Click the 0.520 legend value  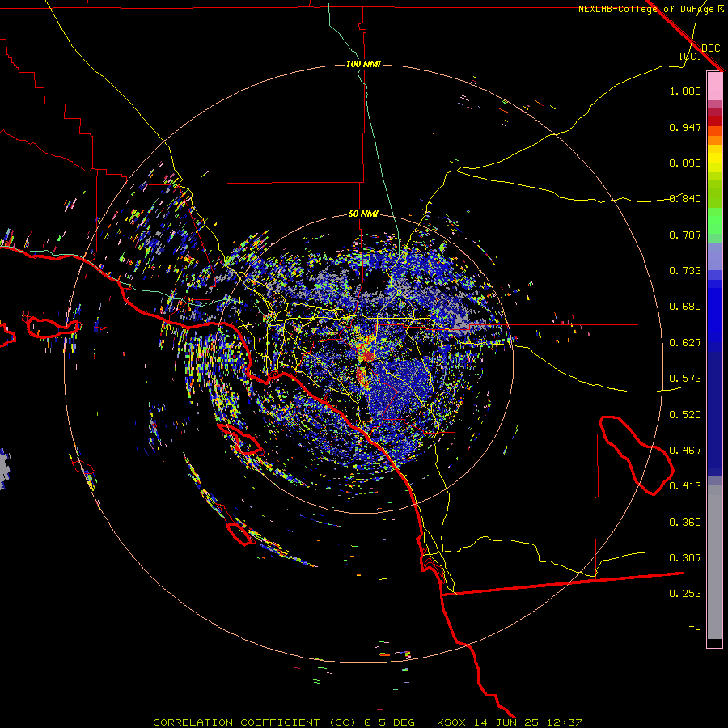coord(685,415)
